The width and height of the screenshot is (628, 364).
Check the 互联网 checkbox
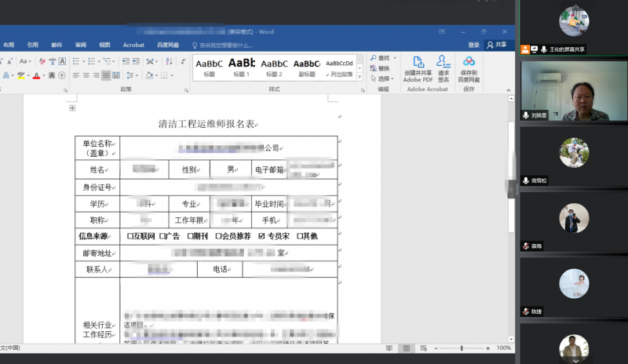click(x=130, y=236)
